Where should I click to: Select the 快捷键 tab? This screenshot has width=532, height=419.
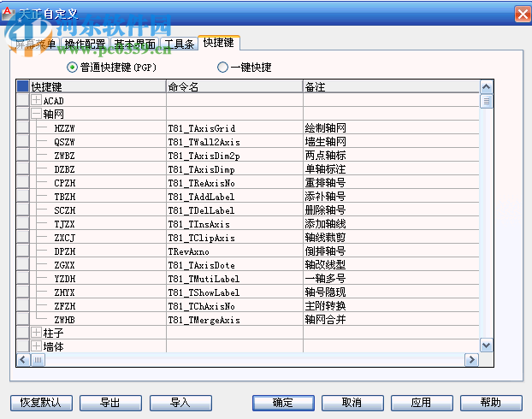click(x=219, y=43)
